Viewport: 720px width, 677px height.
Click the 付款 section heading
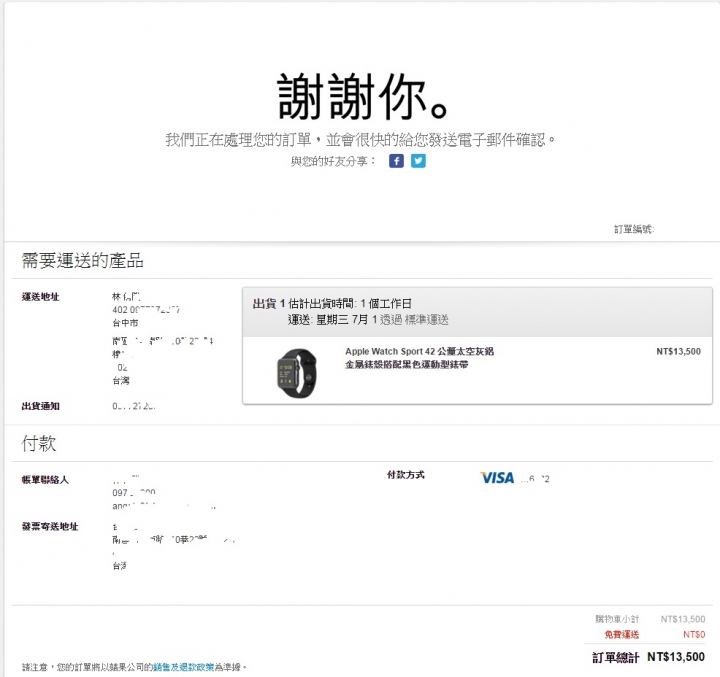(x=39, y=443)
